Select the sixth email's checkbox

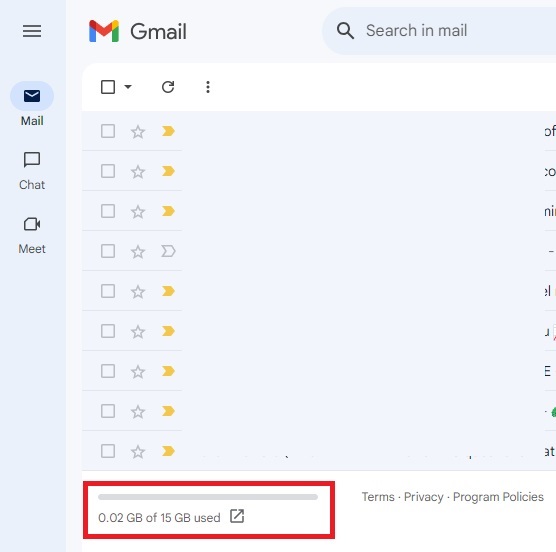pyautogui.click(x=108, y=331)
